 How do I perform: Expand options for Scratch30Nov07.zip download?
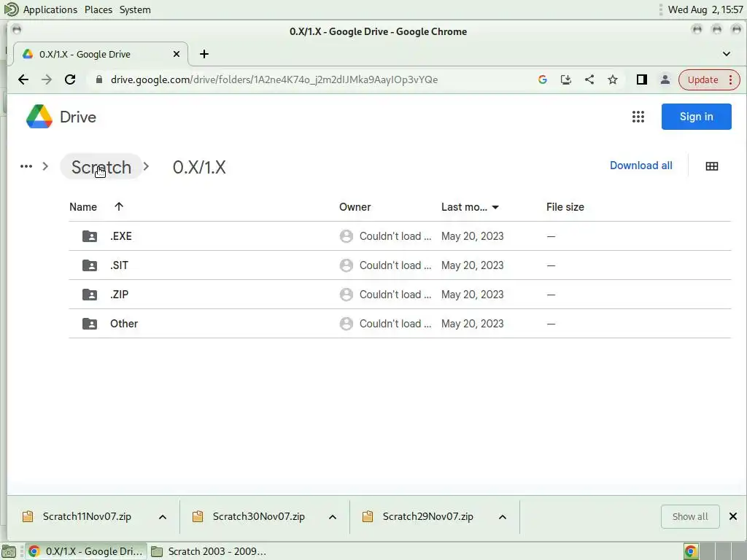[333, 517]
